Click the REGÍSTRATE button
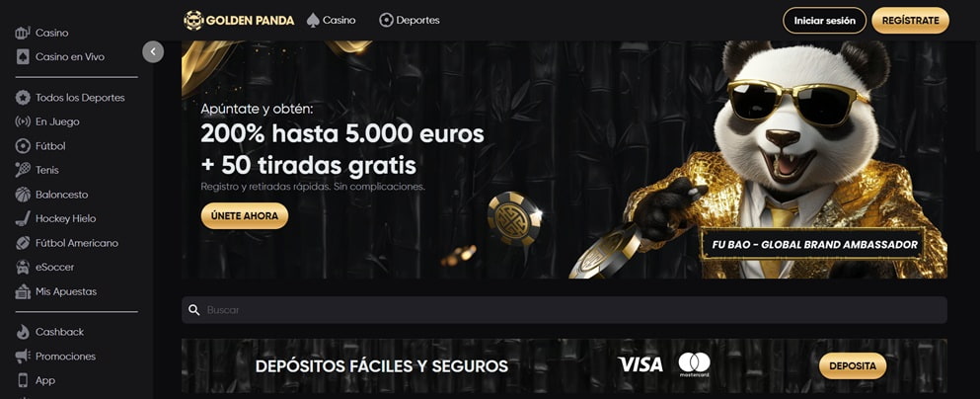 coord(910,21)
